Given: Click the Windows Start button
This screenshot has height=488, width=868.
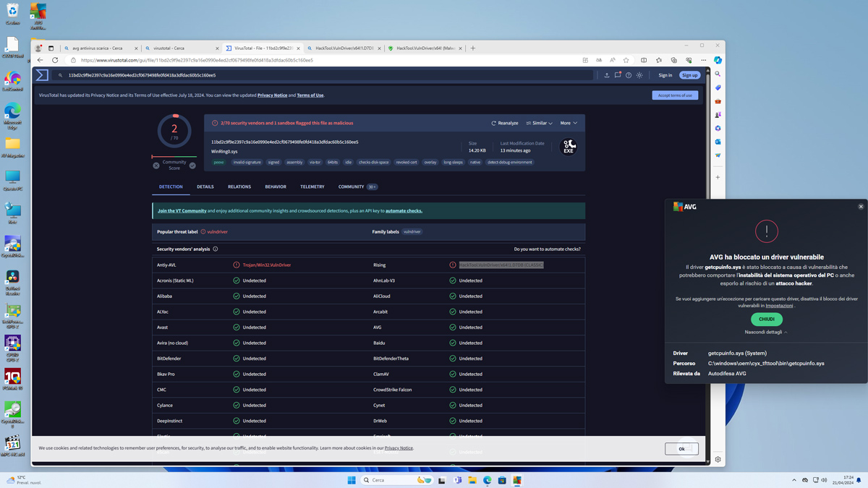Looking at the screenshot, I should tap(352, 480).
